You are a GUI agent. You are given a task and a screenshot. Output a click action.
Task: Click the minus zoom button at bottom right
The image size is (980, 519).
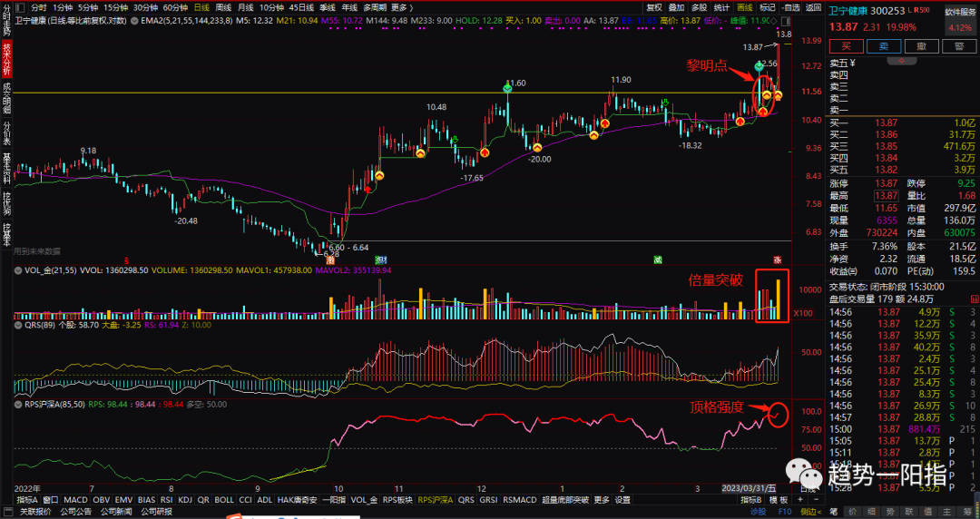click(816, 500)
